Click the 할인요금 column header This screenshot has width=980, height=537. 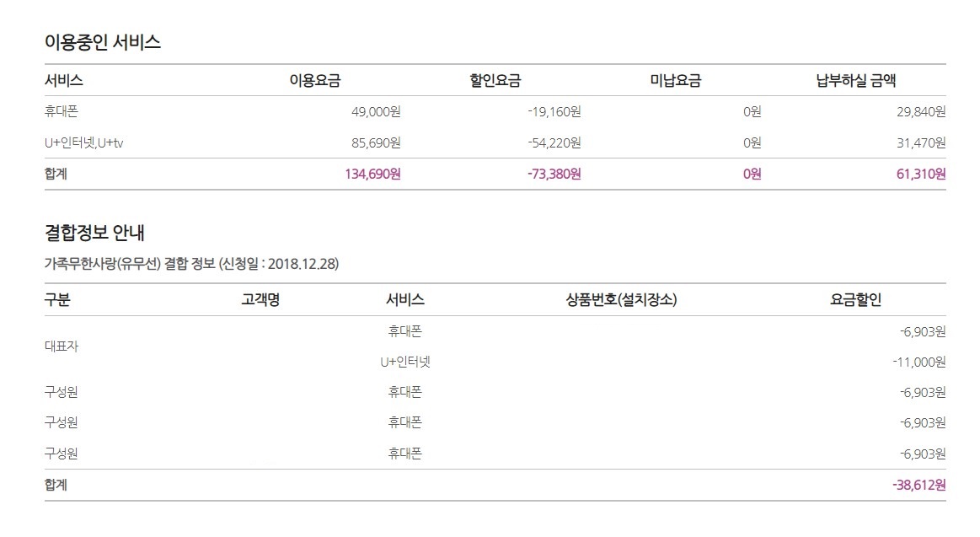click(x=495, y=81)
